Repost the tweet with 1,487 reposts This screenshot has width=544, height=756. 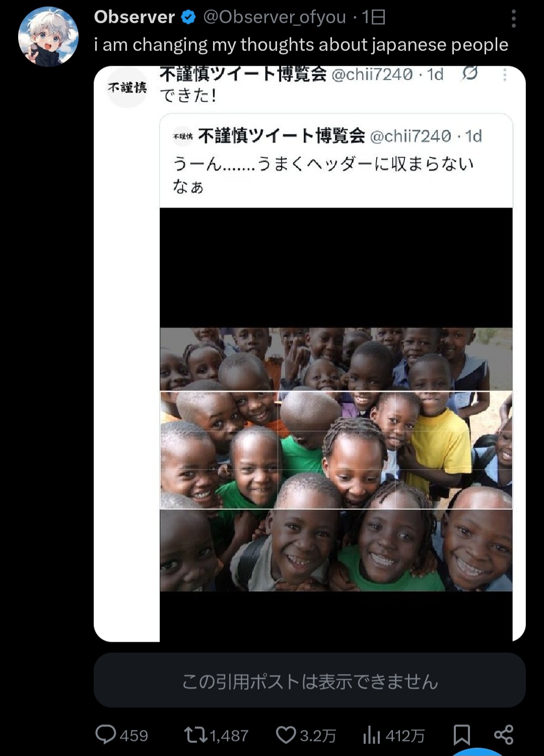point(216,735)
